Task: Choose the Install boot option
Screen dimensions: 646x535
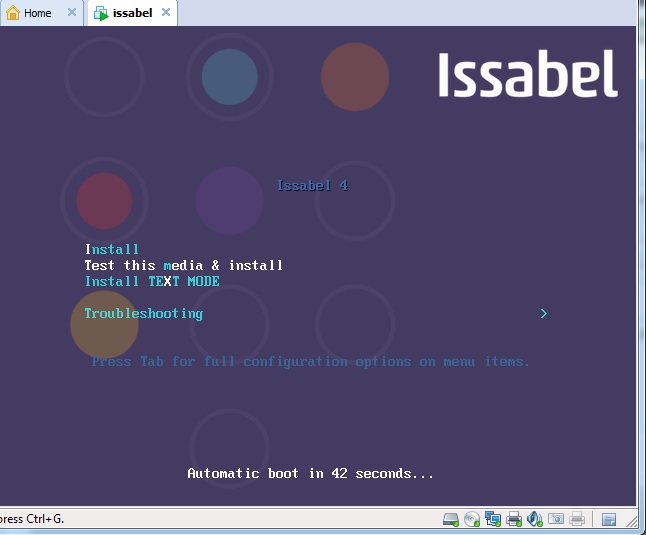Action: pyautogui.click(x=112, y=249)
